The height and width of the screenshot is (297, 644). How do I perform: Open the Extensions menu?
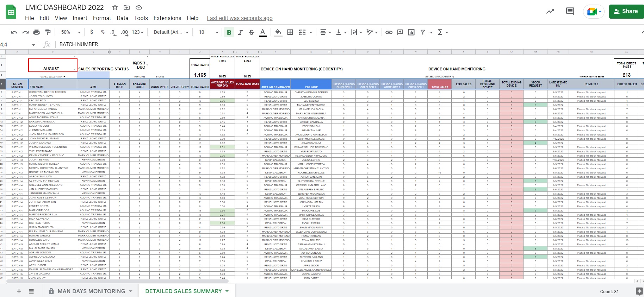tap(167, 18)
